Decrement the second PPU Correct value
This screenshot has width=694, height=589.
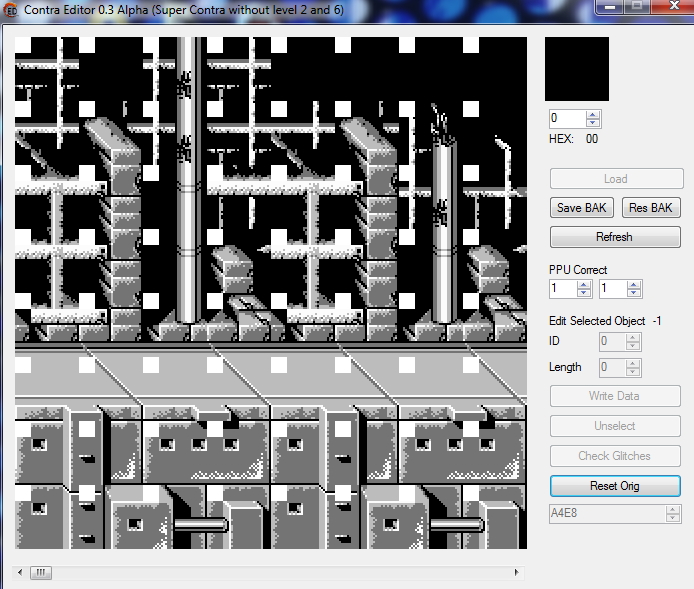pos(634,293)
